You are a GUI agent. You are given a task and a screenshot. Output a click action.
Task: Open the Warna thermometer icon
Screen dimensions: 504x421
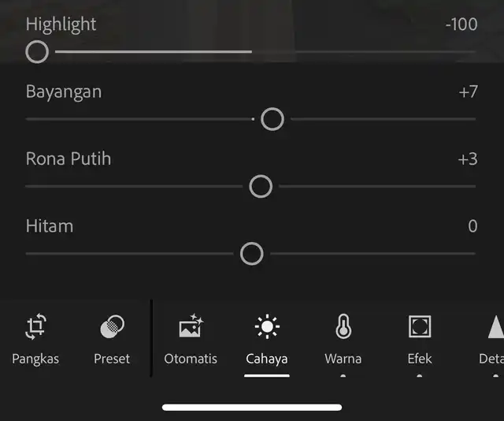[343, 326]
